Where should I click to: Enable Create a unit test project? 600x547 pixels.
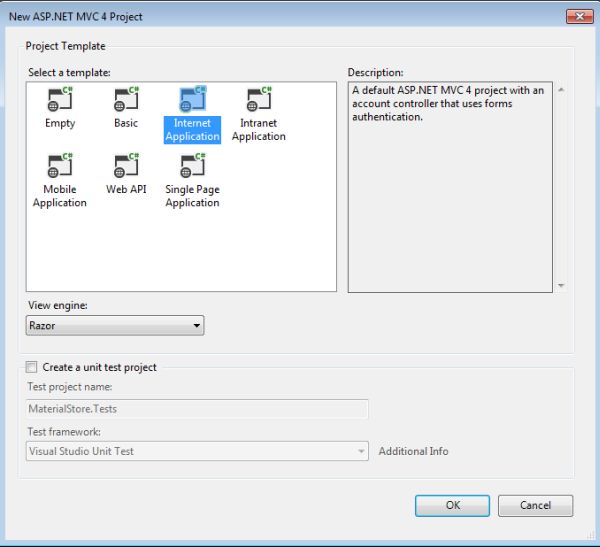tap(31, 367)
